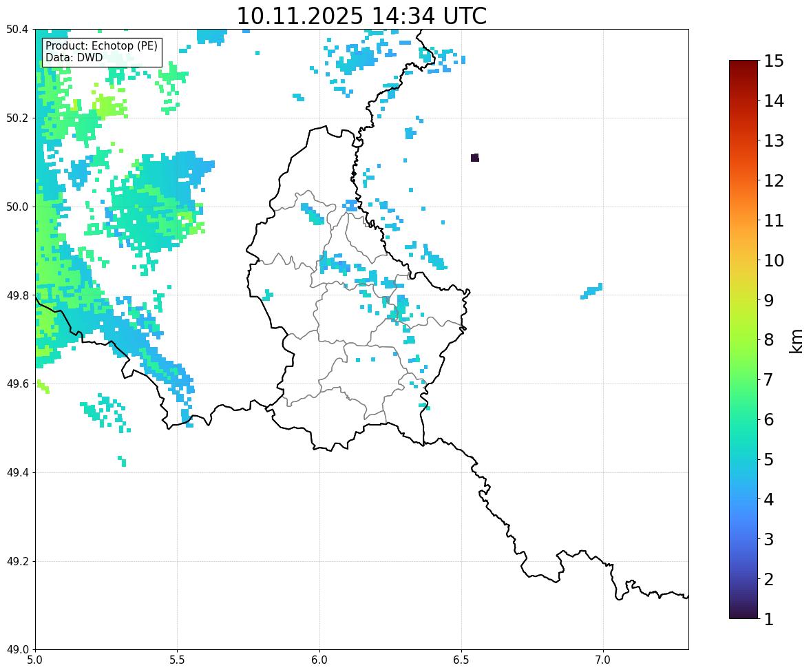Click the colorbar tick label 8
This screenshot has height=672, width=811.
tap(769, 340)
